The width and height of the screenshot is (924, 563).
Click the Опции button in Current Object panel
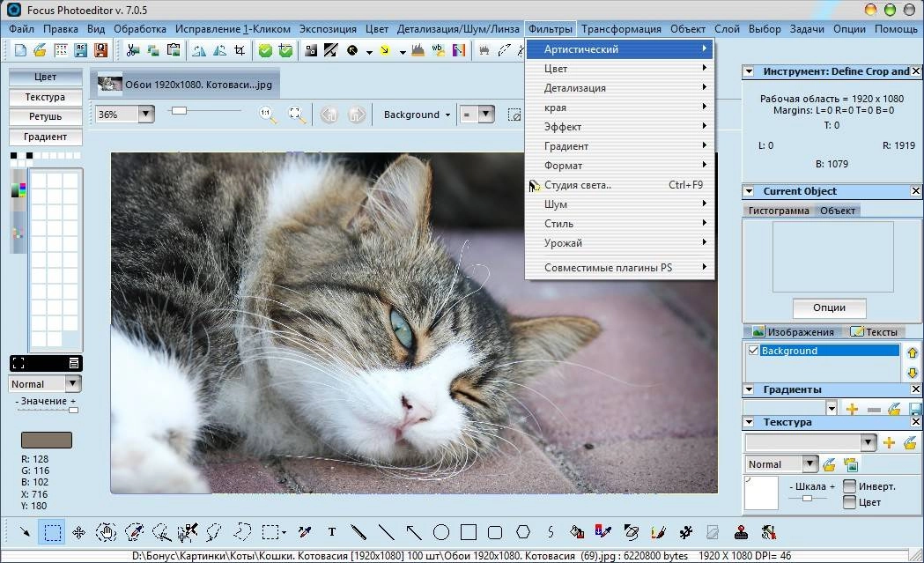click(829, 307)
